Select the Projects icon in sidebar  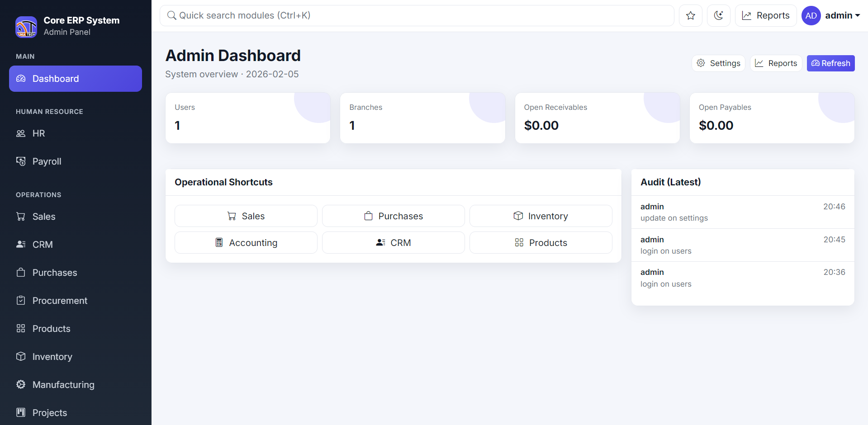20,413
